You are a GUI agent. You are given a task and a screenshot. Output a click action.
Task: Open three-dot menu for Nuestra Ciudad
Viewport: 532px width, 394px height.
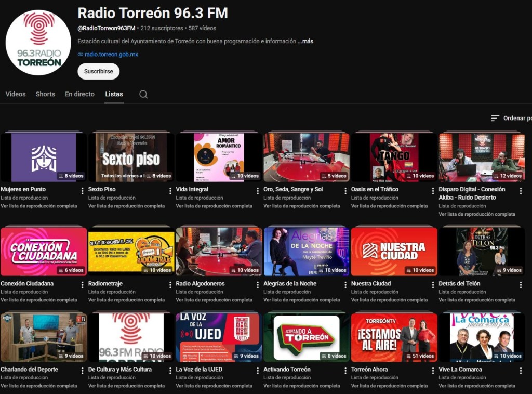tap(433, 285)
